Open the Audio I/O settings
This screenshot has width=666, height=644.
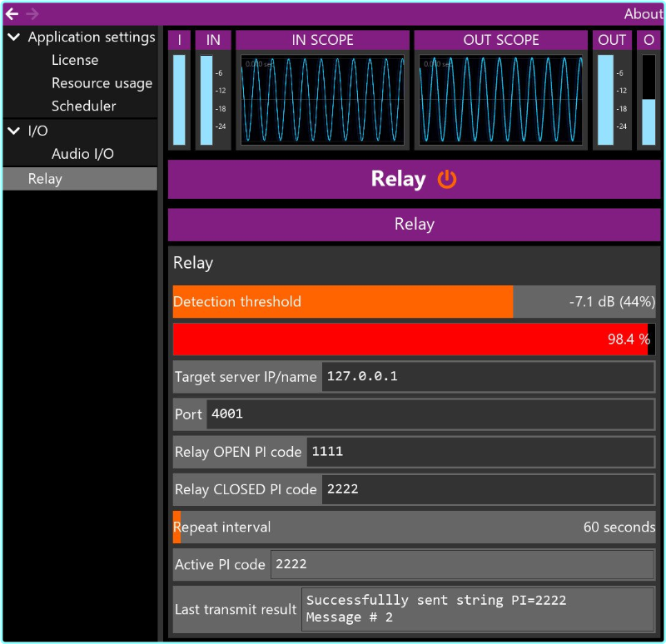coord(82,154)
